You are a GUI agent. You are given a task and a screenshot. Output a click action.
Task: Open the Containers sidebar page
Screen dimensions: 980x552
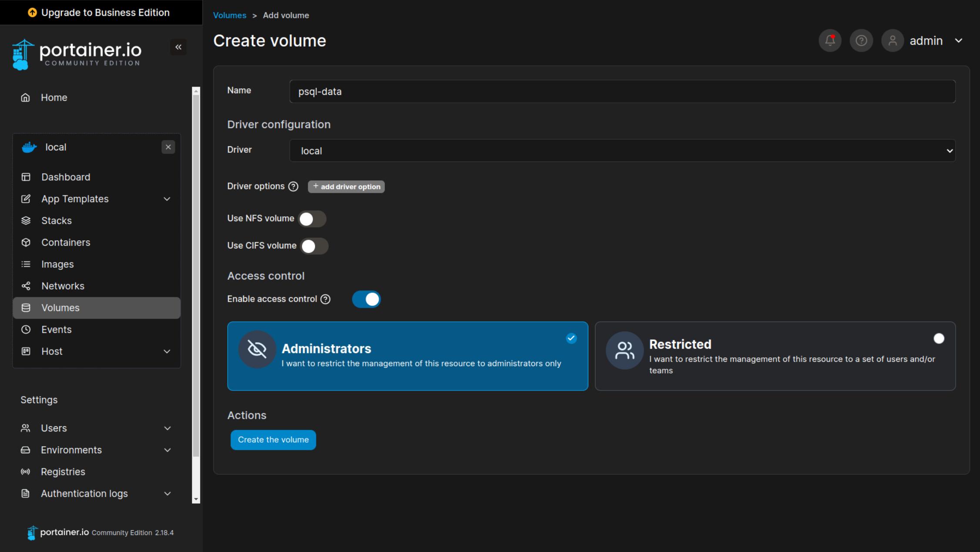[66, 242]
